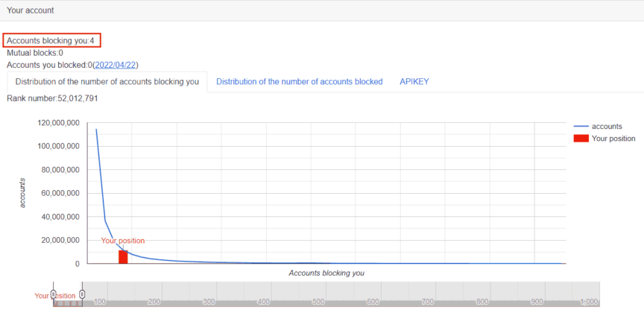Viewport: 644px width, 313px height.
Task: Click the 'Rank number:52,012,791' text
Action: point(52,98)
